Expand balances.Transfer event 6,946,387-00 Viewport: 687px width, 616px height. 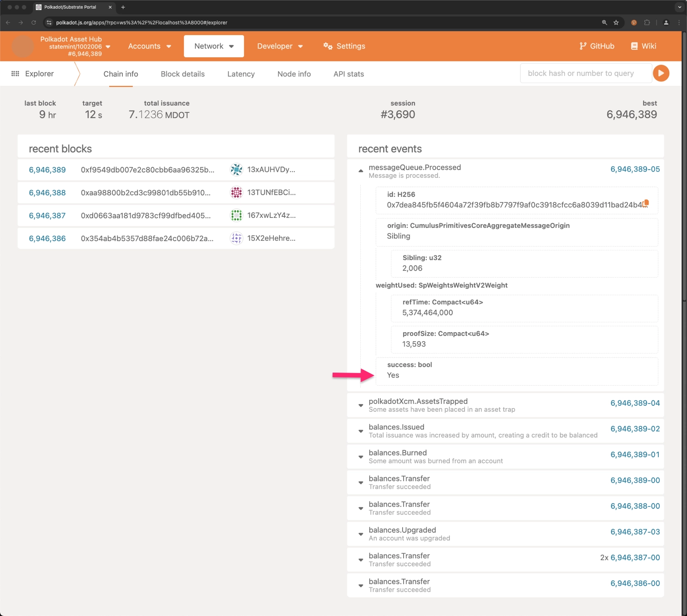coord(361,560)
